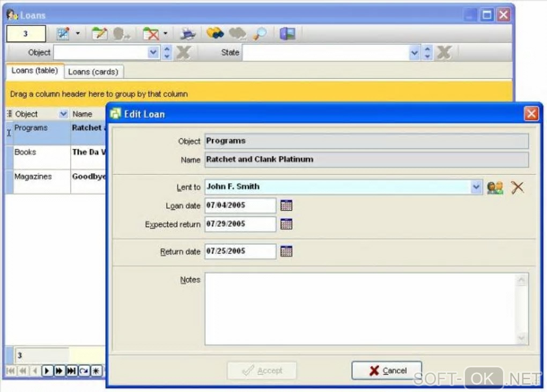Click the Ratchet name cell in the table

click(88, 133)
